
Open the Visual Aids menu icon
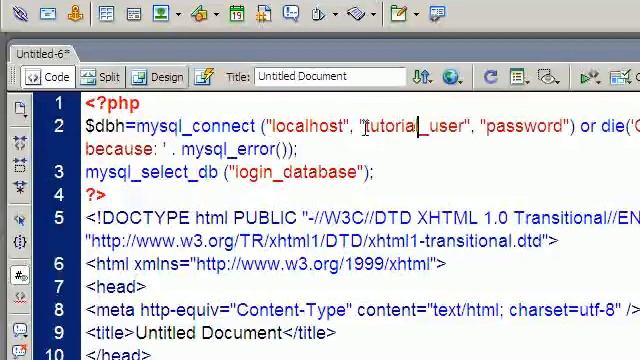click(548, 77)
